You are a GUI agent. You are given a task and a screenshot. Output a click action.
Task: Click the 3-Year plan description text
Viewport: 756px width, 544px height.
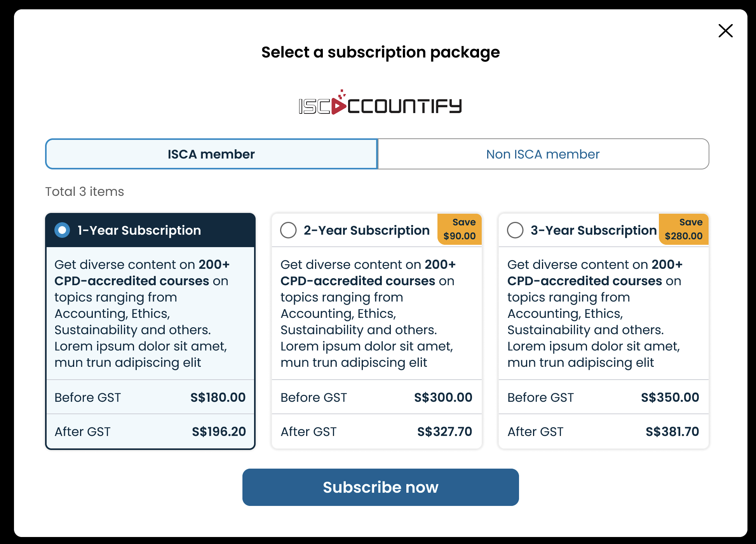[594, 313]
